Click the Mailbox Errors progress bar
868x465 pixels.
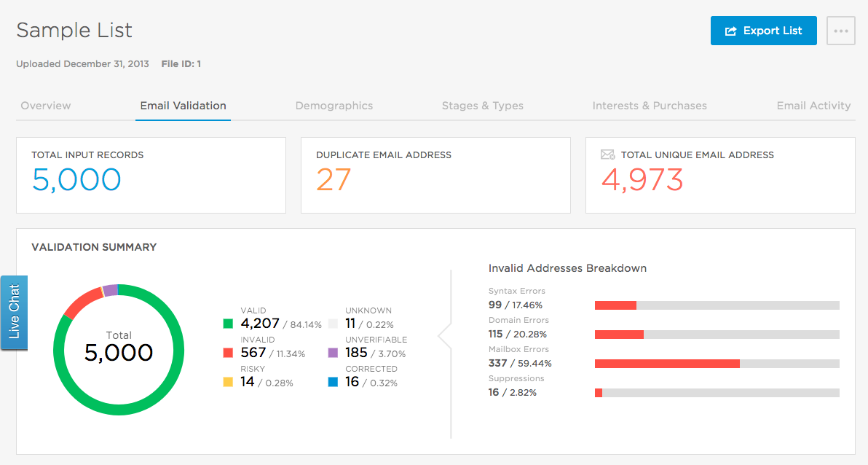pyautogui.click(x=717, y=364)
